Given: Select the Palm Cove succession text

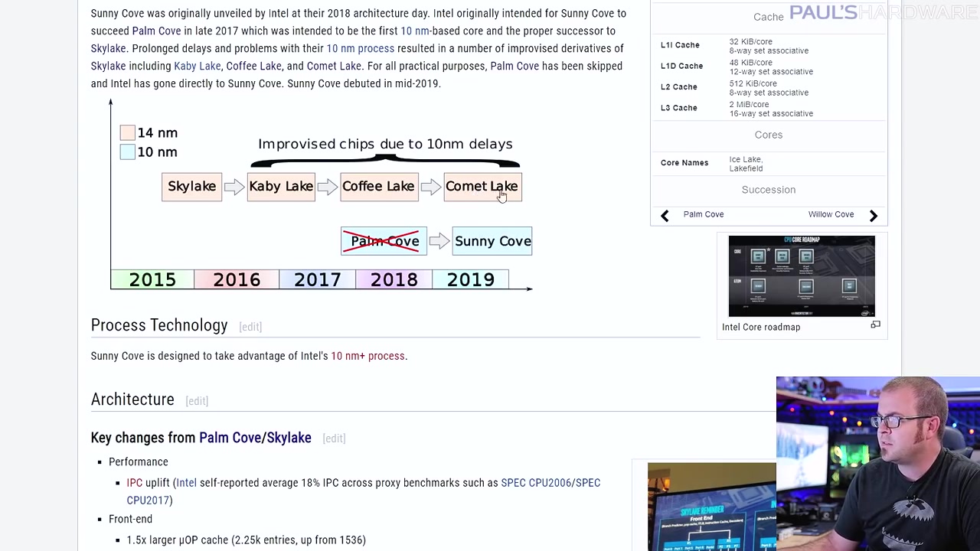Looking at the screenshot, I should 704,214.
